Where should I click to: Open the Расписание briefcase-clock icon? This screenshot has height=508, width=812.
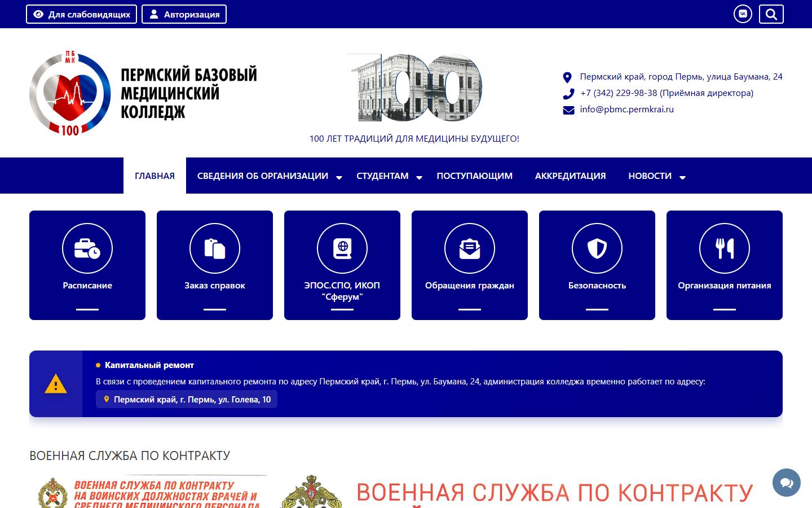[87, 248]
